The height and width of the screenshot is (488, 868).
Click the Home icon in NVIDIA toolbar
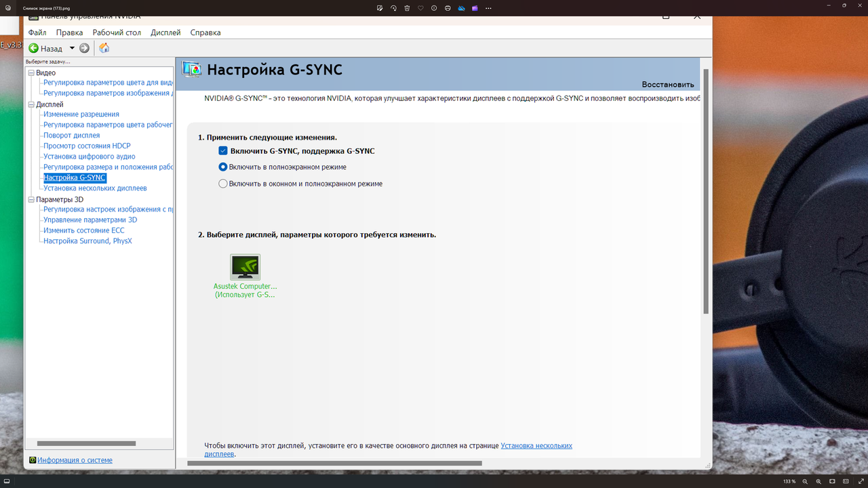pos(104,48)
